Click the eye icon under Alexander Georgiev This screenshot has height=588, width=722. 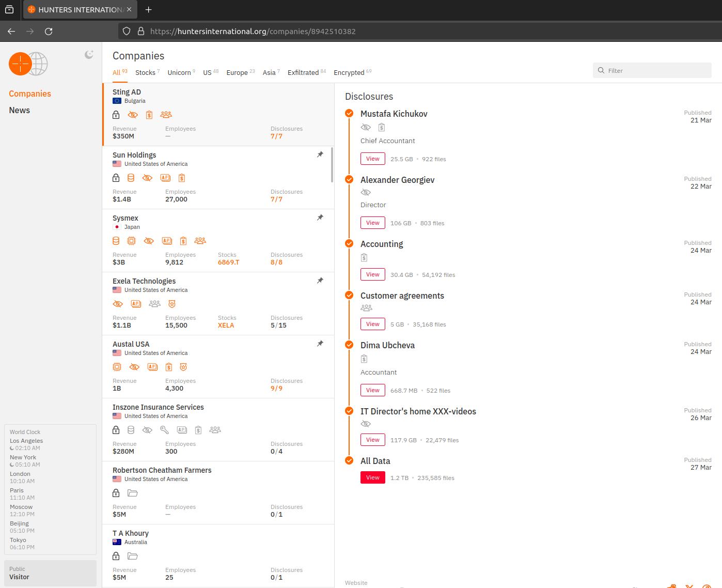tap(366, 192)
